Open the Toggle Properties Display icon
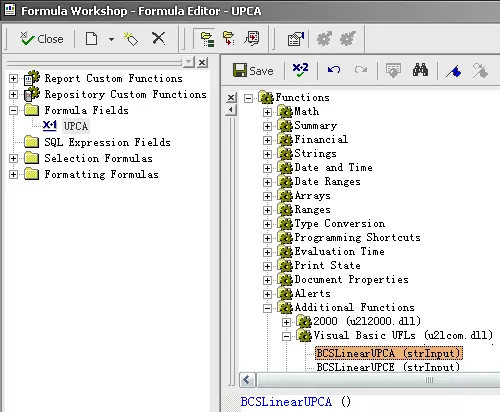This screenshot has width=500, height=412. pyautogui.click(x=296, y=39)
